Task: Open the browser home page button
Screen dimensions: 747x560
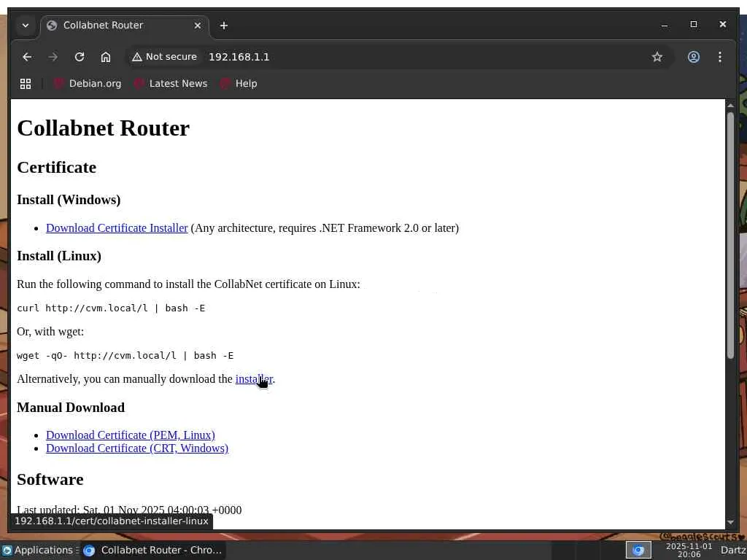Action: pos(106,57)
